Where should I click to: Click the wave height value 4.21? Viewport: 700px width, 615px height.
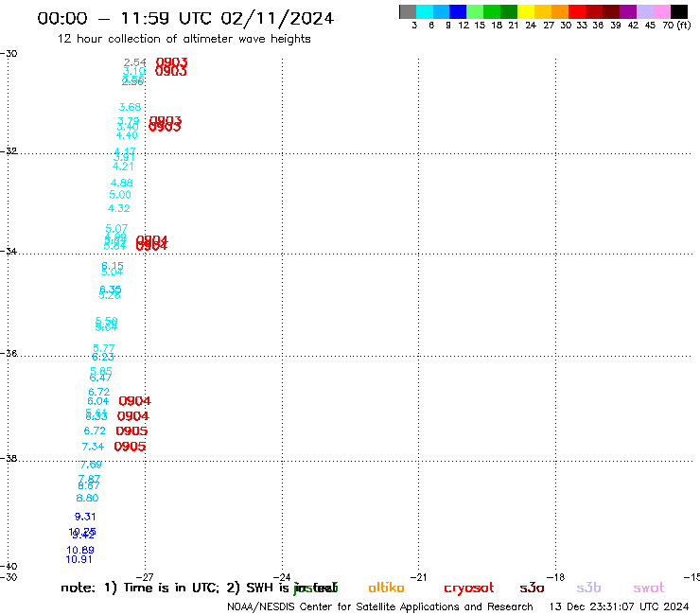123,167
